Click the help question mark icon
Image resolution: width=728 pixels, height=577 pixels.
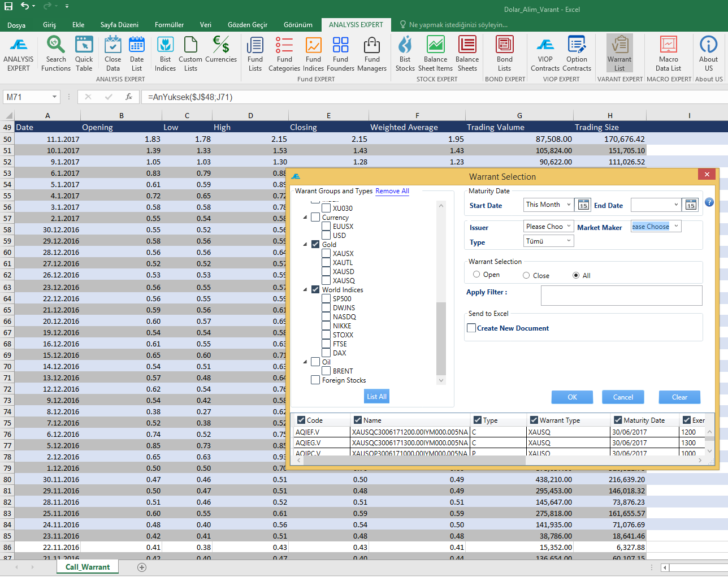[709, 202]
